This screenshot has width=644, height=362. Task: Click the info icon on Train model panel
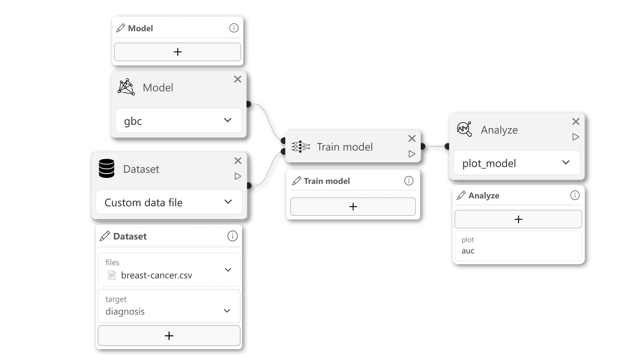click(x=409, y=181)
